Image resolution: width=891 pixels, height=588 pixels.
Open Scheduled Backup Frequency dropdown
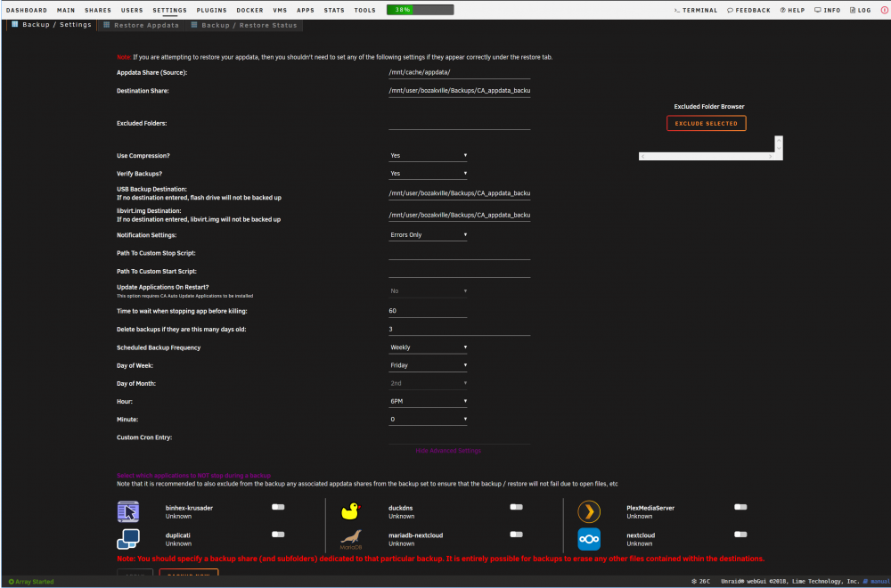[x=428, y=347]
